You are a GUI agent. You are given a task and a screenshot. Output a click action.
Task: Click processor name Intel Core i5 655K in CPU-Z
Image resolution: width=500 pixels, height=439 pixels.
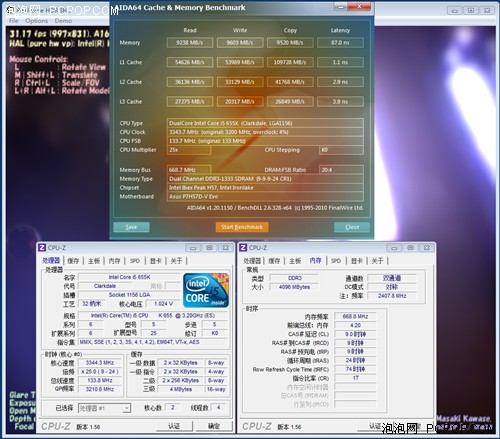click(x=130, y=277)
